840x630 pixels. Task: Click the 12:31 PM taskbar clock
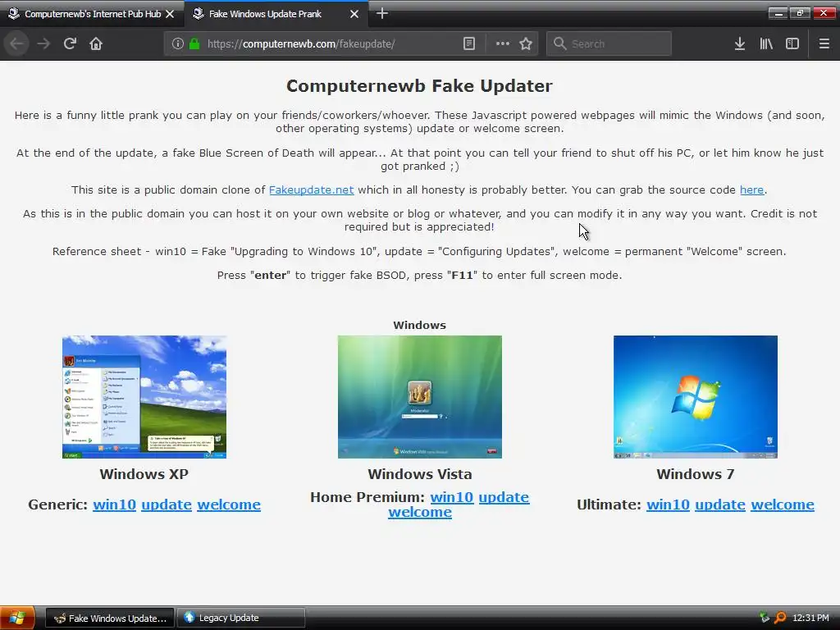click(x=810, y=619)
